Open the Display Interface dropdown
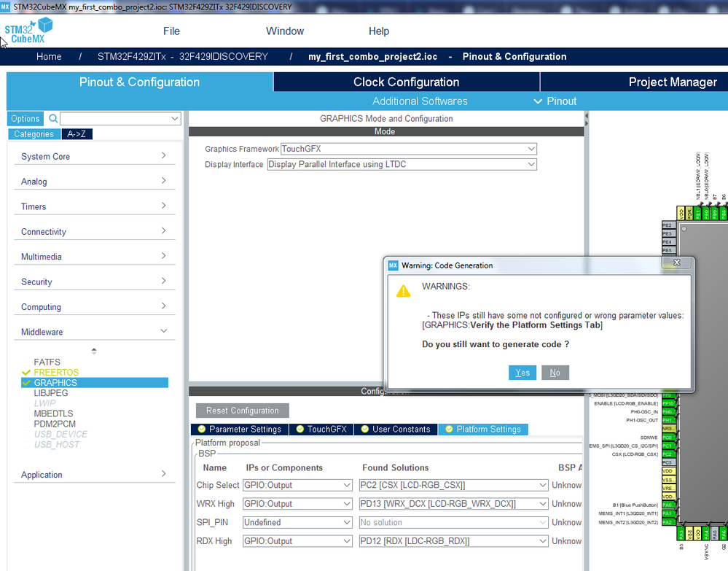 [402, 165]
